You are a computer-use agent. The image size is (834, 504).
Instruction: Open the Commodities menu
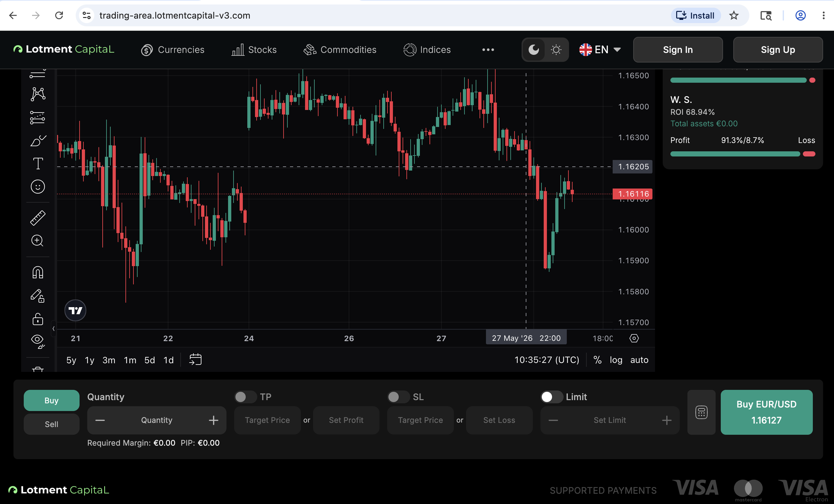(340, 50)
